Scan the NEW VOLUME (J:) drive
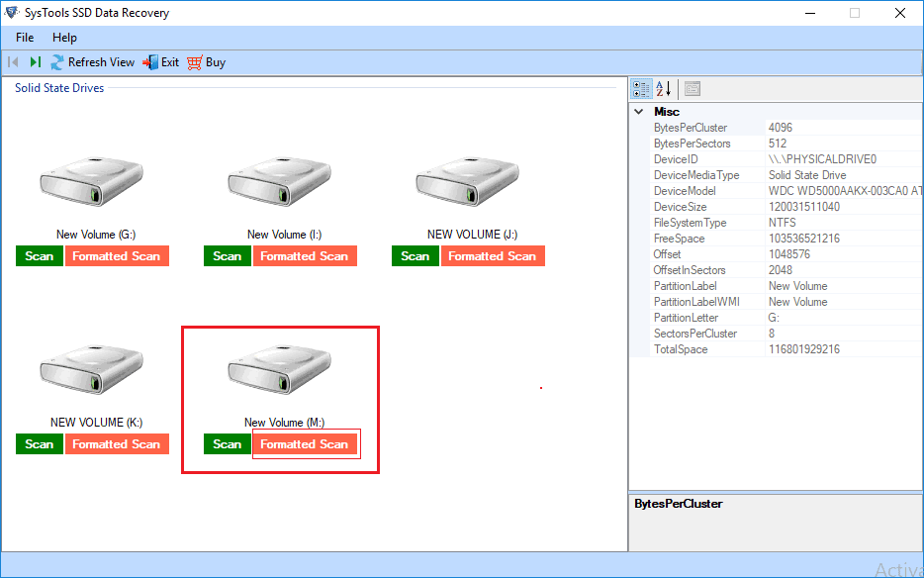 point(416,256)
